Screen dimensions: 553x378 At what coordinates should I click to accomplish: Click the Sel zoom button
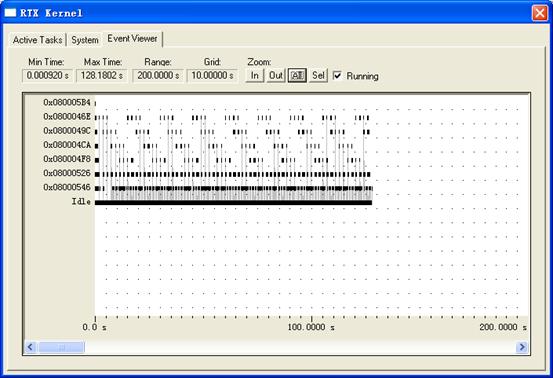pos(318,75)
